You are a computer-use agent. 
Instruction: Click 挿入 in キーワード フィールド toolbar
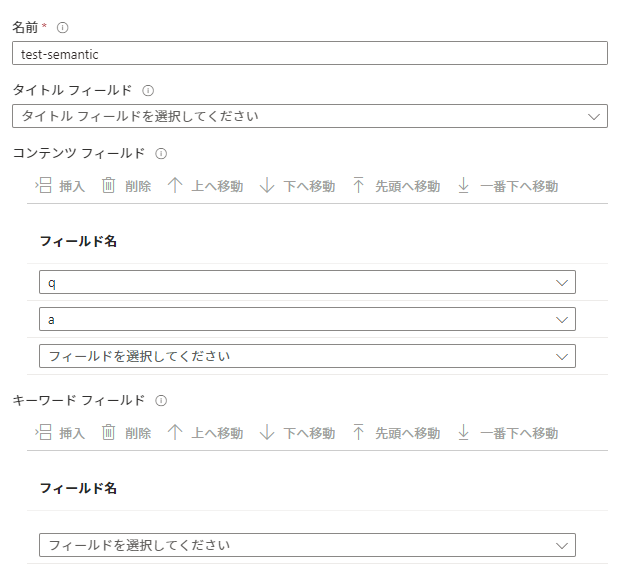[60, 433]
